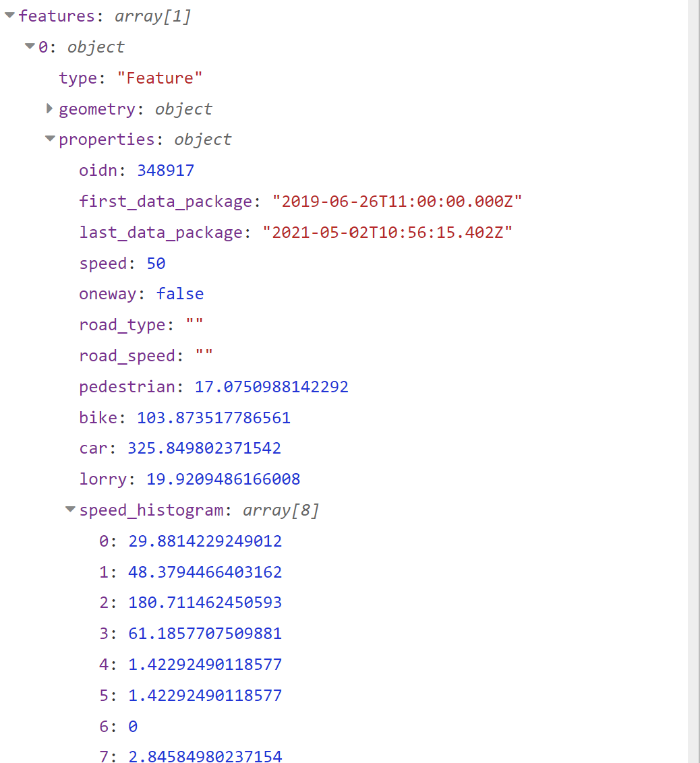700x763 pixels.
Task: Click the features disclosure triangle
Action: (x=9, y=16)
